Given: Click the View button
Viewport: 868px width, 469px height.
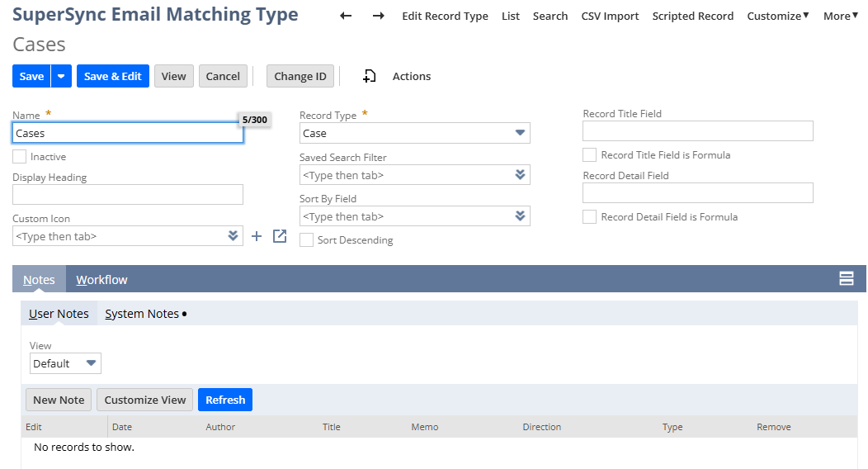Looking at the screenshot, I should (x=174, y=77).
